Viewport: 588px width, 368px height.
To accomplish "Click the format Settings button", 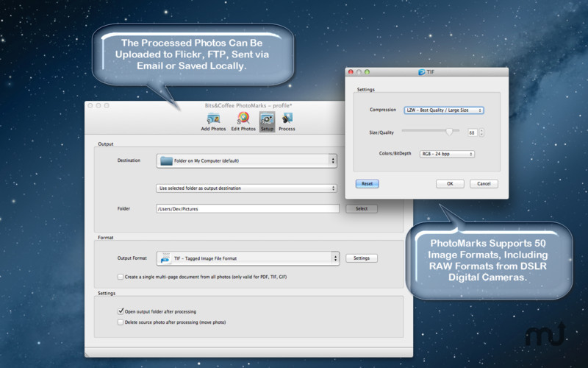I will 362,258.
